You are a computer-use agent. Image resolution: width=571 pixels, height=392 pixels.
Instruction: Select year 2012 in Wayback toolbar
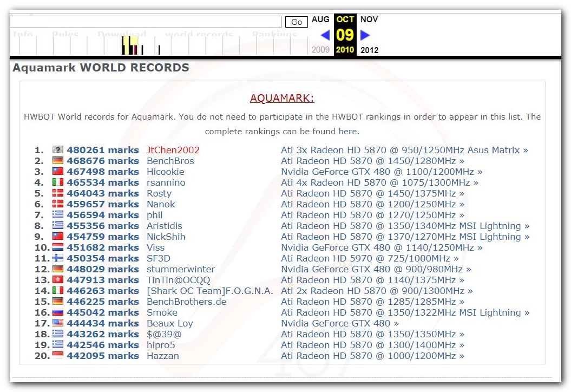pyautogui.click(x=369, y=50)
